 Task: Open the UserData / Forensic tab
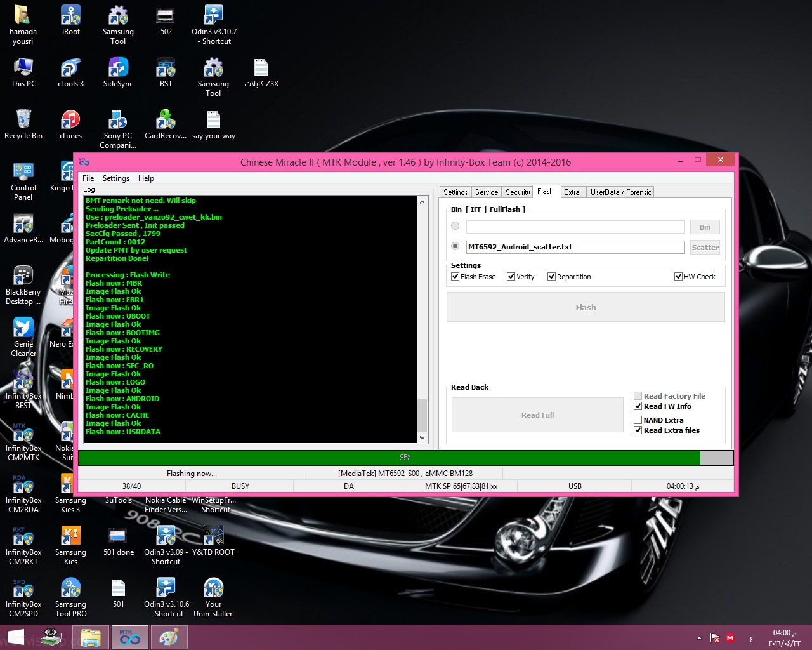[620, 192]
